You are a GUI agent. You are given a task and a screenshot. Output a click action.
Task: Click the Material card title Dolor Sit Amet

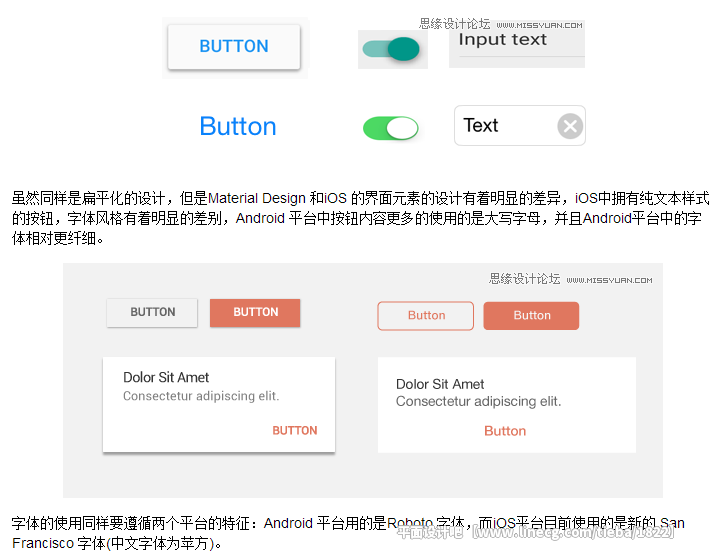[x=166, y=377]
